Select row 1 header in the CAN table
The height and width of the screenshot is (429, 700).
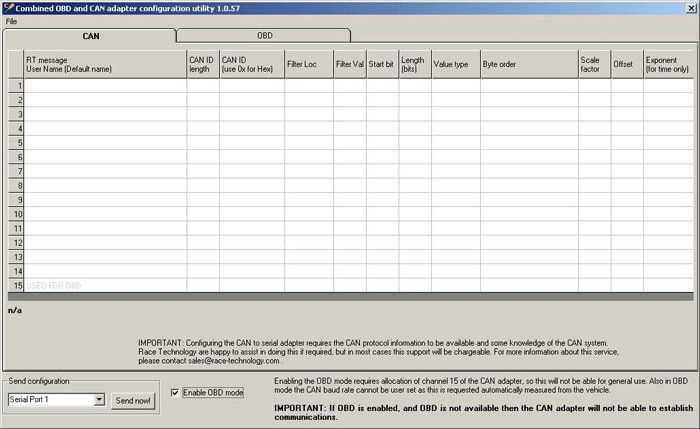click(x=16, y=87)
